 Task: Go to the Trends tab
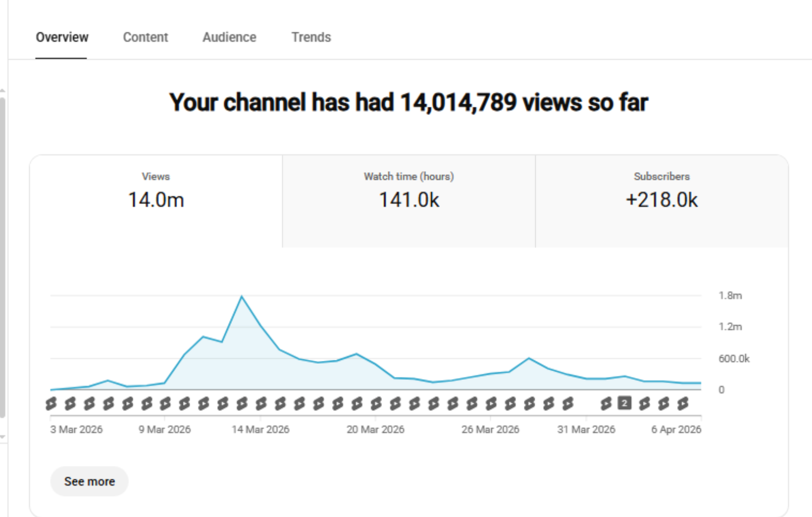pos(311,37)
